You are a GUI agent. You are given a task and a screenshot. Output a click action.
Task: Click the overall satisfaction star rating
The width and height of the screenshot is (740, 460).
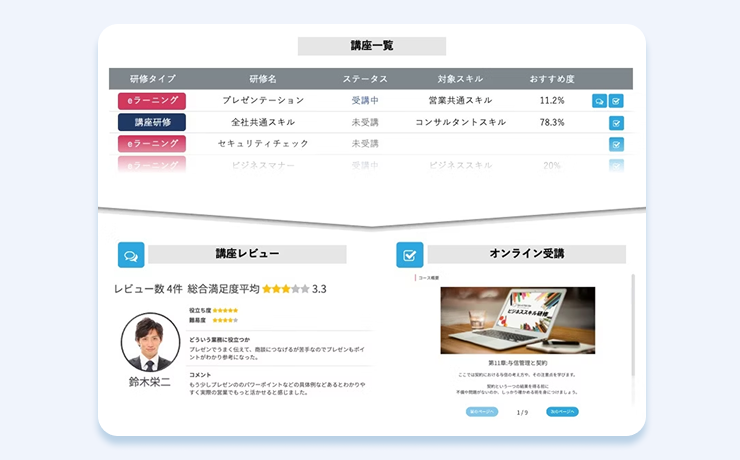(286, 289)
